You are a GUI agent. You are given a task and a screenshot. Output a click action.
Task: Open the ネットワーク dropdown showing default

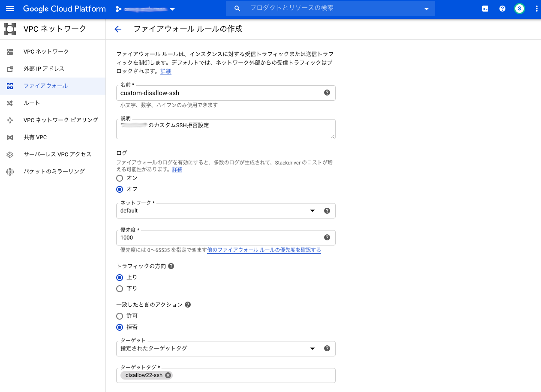312,210
